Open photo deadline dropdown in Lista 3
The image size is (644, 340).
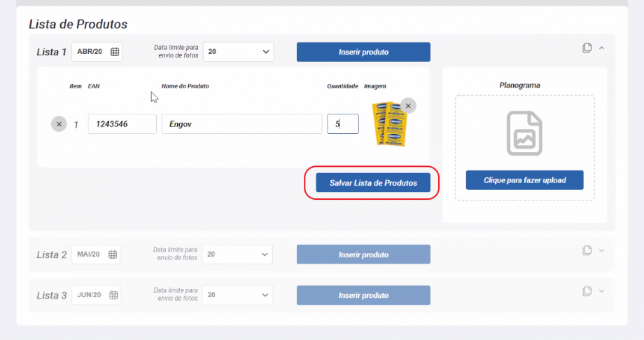[x=238, y=295]
